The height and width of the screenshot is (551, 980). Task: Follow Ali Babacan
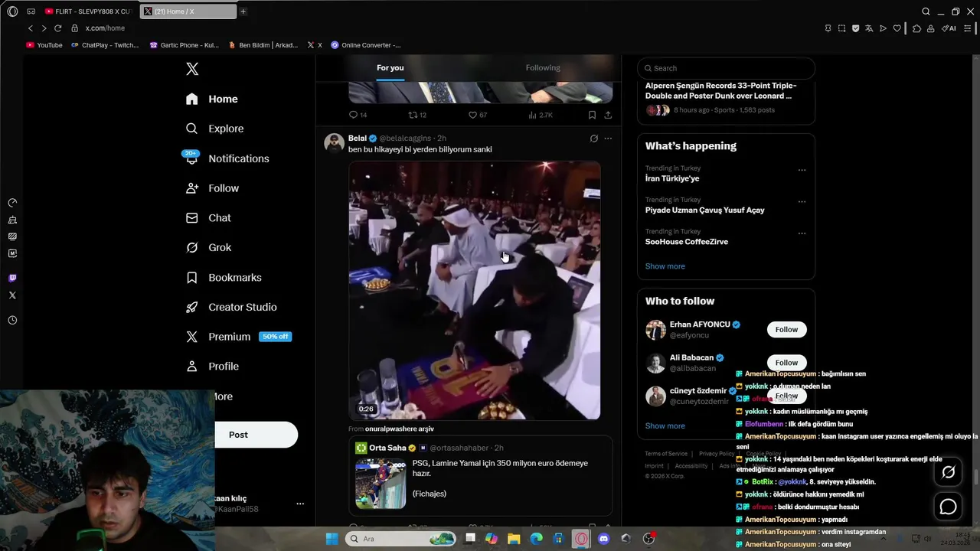click(x=786, y=362)
